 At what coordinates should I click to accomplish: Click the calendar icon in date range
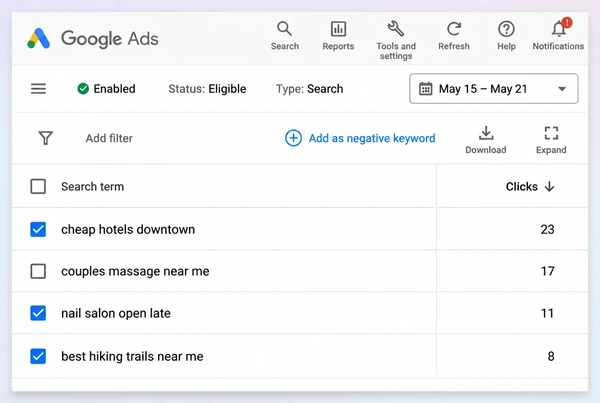point(426,89)
